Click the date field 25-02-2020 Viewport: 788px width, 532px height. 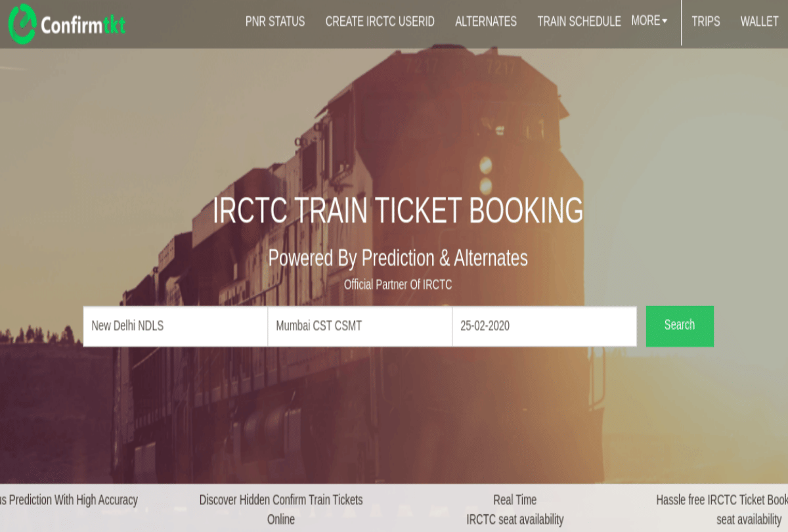click(x=544, y=326)
